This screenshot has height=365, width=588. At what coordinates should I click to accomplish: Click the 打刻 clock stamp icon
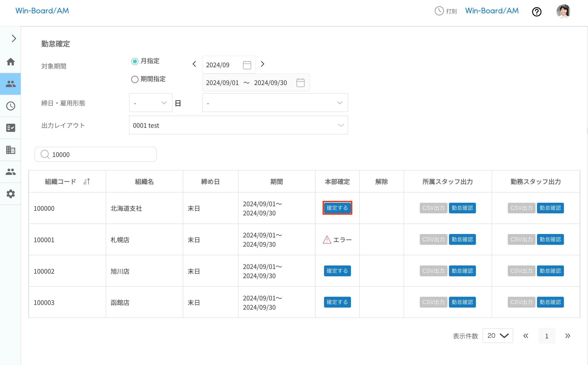tap(439, 11)
